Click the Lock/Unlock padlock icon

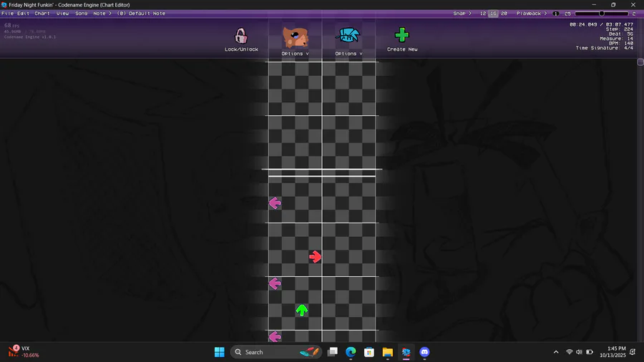pos(241,36)
